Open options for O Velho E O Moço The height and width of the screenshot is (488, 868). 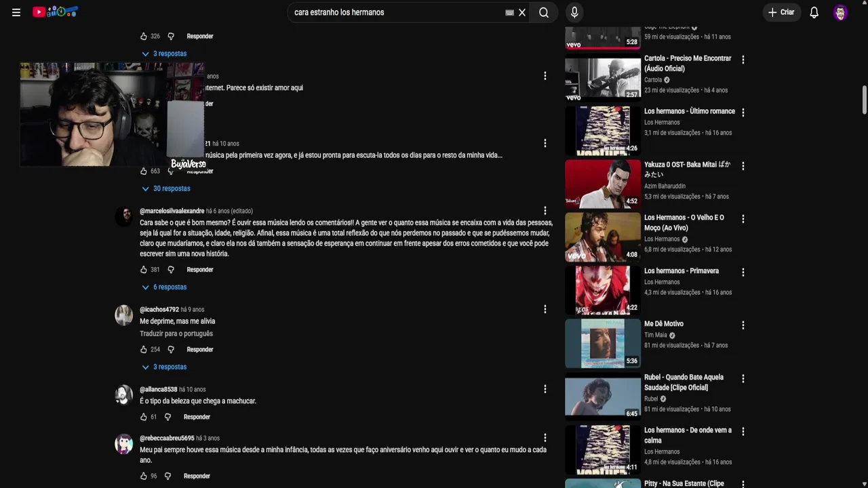743,219
